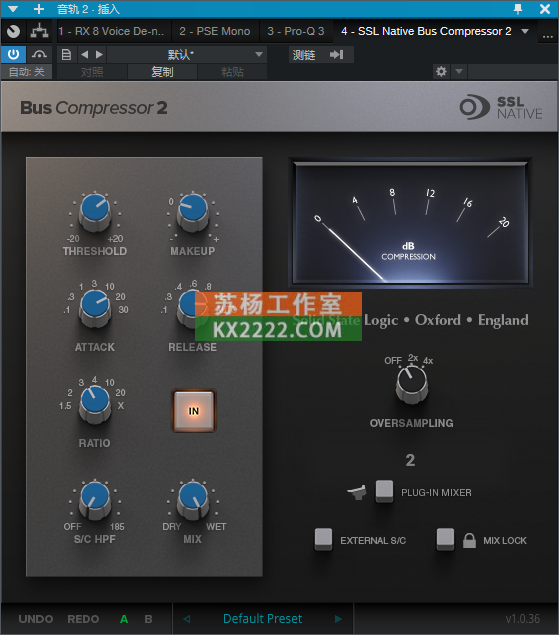Click the THRESHOLD knob
The width and height of the screenshot is (559, 635).
point(95,211)
